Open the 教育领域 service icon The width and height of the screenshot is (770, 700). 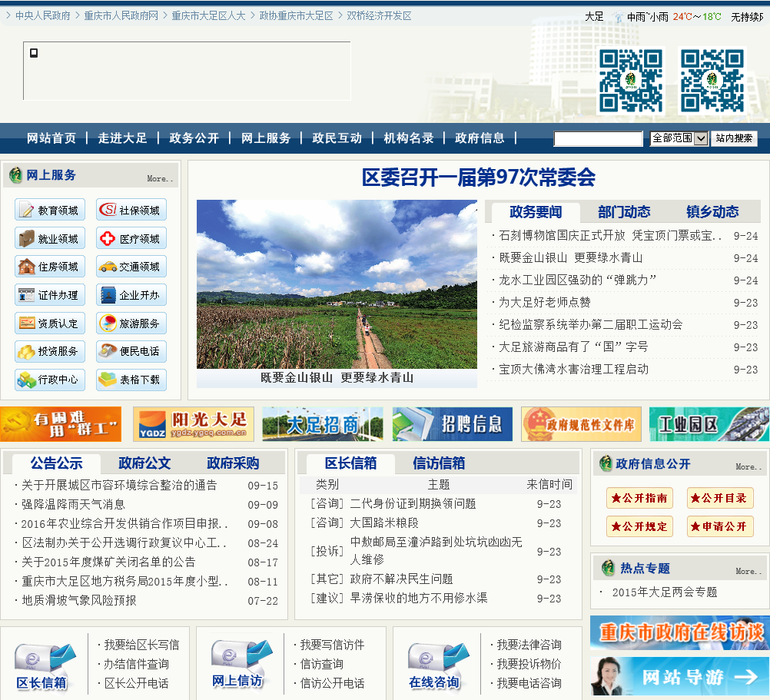50,210
